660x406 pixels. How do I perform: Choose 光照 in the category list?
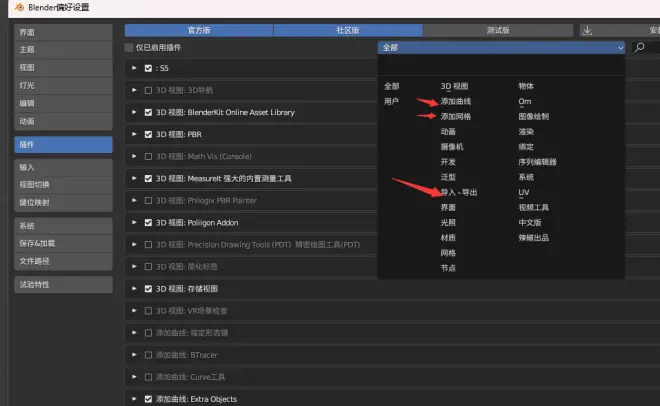click(x=448, y=223)
